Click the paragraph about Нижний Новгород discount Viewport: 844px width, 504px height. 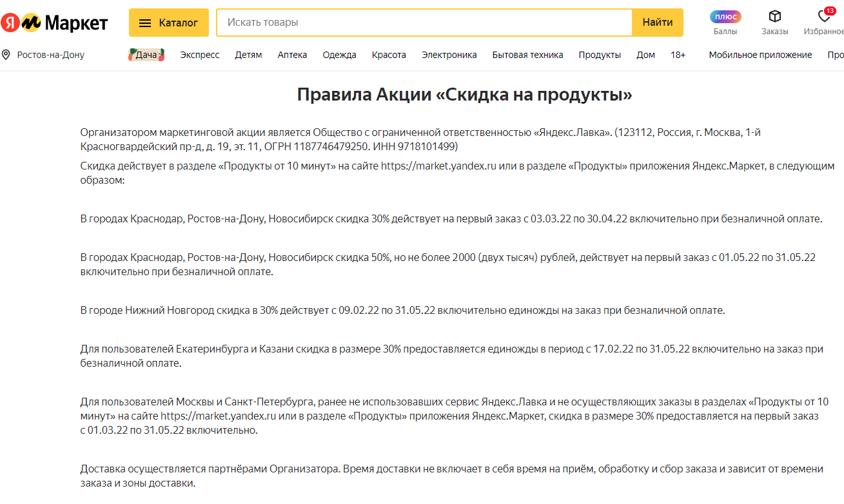[402, 311]
